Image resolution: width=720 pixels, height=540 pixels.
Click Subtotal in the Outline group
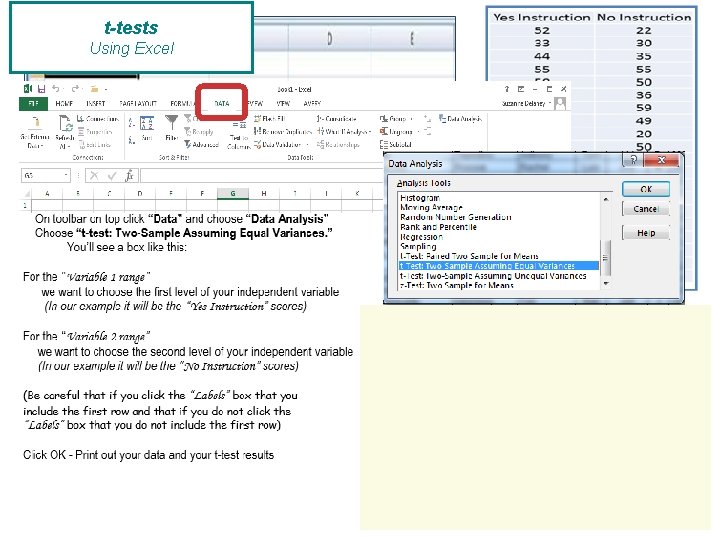tap(396, 145)
